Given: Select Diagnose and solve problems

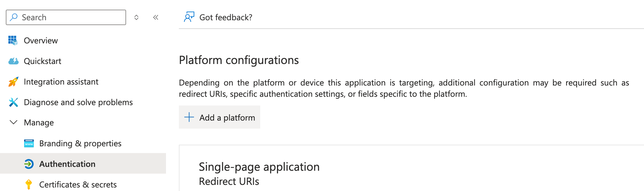Looking at the screenshot, I should pyautogui.click(x=78, y=102).
